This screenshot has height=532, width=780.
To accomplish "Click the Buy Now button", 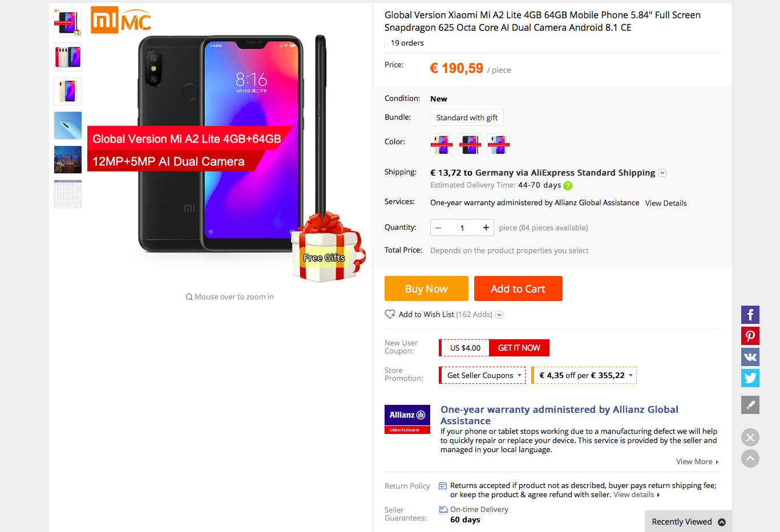I will [x=426, y=289].
